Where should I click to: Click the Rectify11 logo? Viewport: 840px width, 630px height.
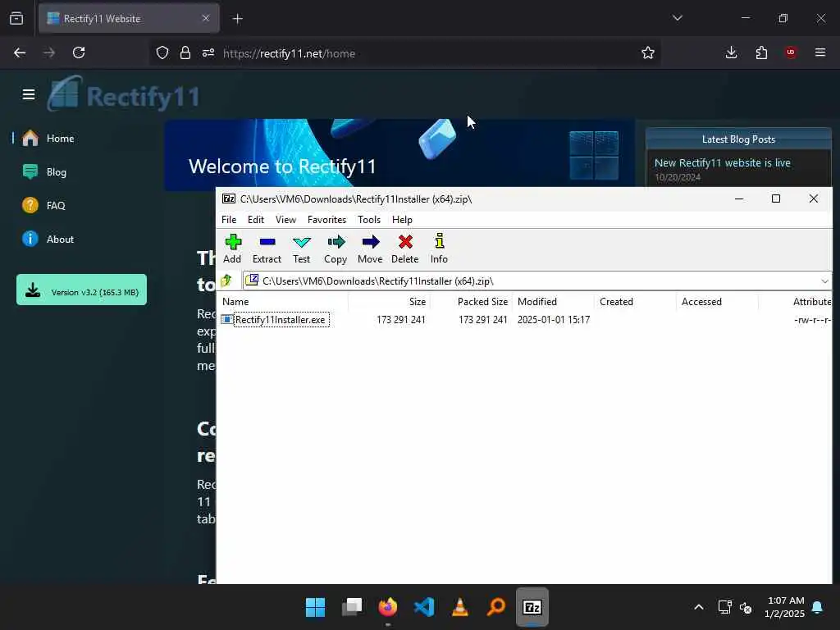pos(123,94)
